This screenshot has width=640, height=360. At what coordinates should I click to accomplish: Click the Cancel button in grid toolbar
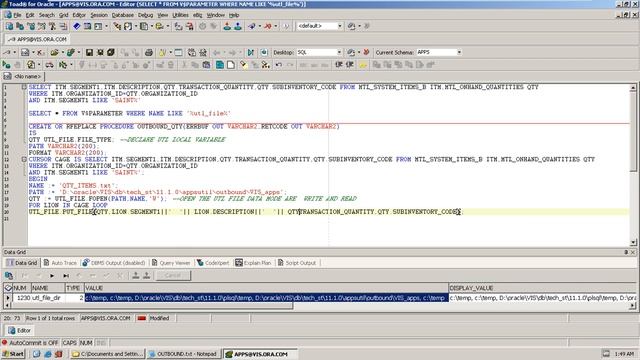(173, 276)
